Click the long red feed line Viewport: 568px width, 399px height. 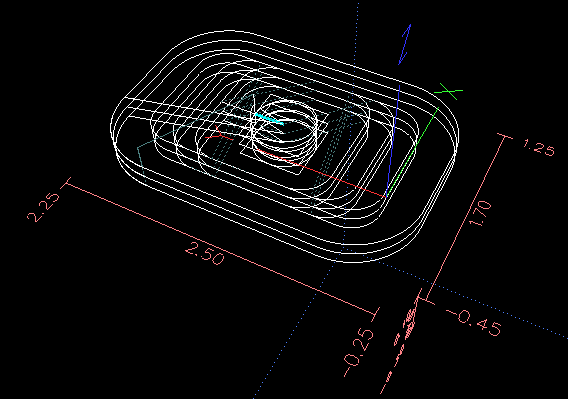321,173
